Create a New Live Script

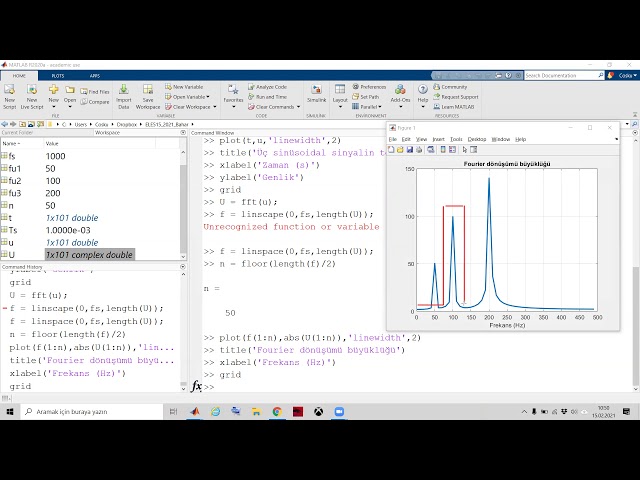(32, 96)
